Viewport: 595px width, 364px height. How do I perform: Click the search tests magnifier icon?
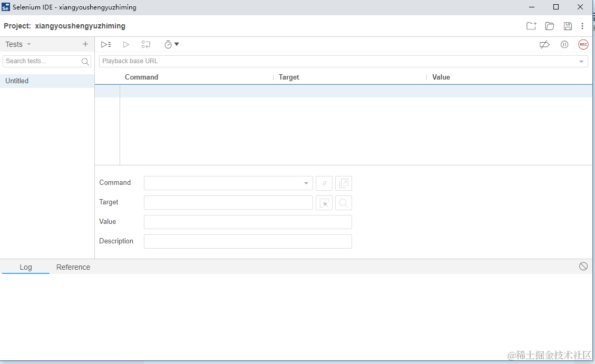(85, 62)
